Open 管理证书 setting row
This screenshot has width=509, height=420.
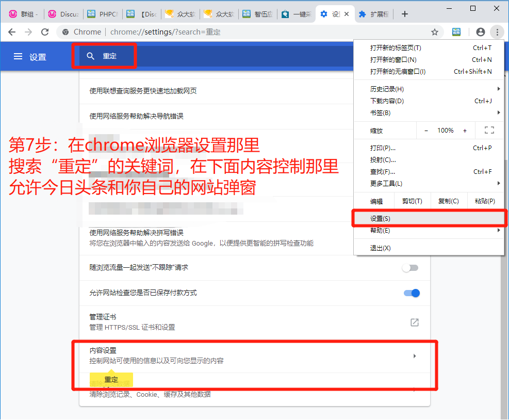[255, 322]
